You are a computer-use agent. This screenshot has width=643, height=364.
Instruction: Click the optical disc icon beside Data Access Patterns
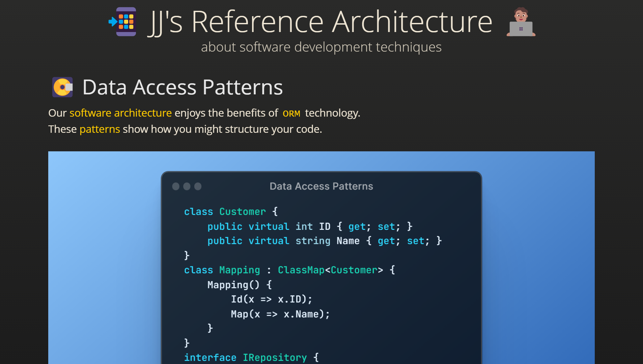(62, 87)
